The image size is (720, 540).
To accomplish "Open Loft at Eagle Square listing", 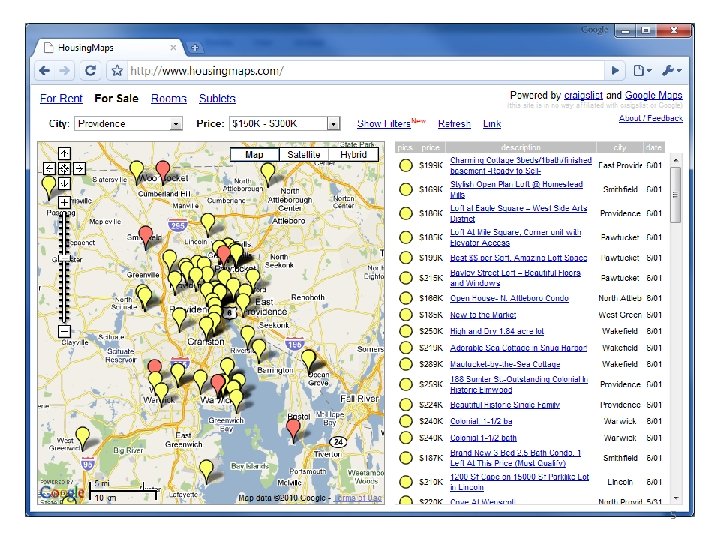I will point(518,213).
